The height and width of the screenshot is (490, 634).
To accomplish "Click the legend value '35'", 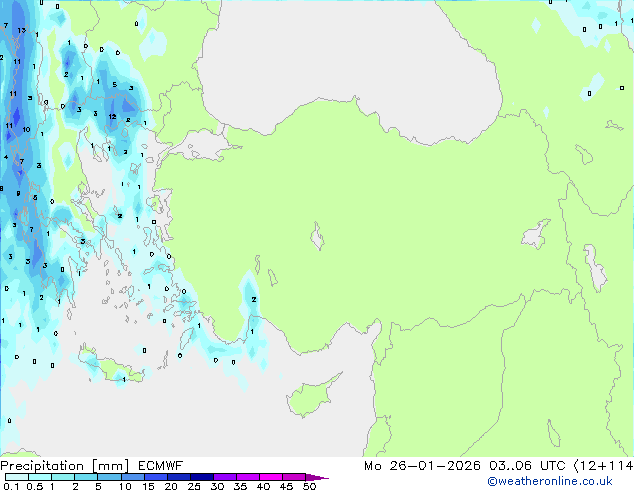I will [x=240, y=486].
